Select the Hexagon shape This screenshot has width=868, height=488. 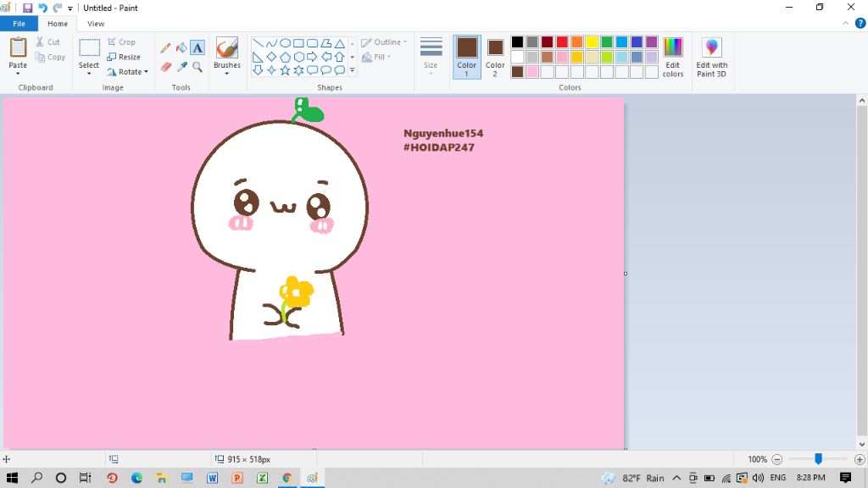pos(298,57)
